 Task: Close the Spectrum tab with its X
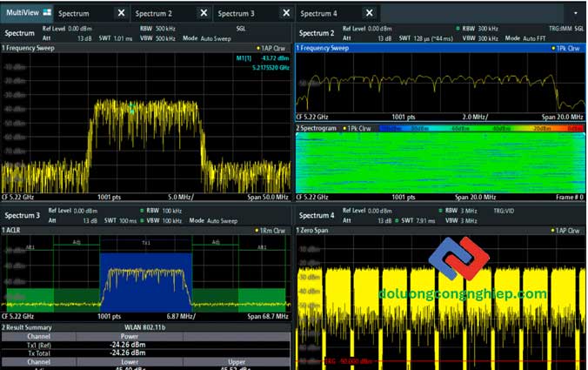121,14
